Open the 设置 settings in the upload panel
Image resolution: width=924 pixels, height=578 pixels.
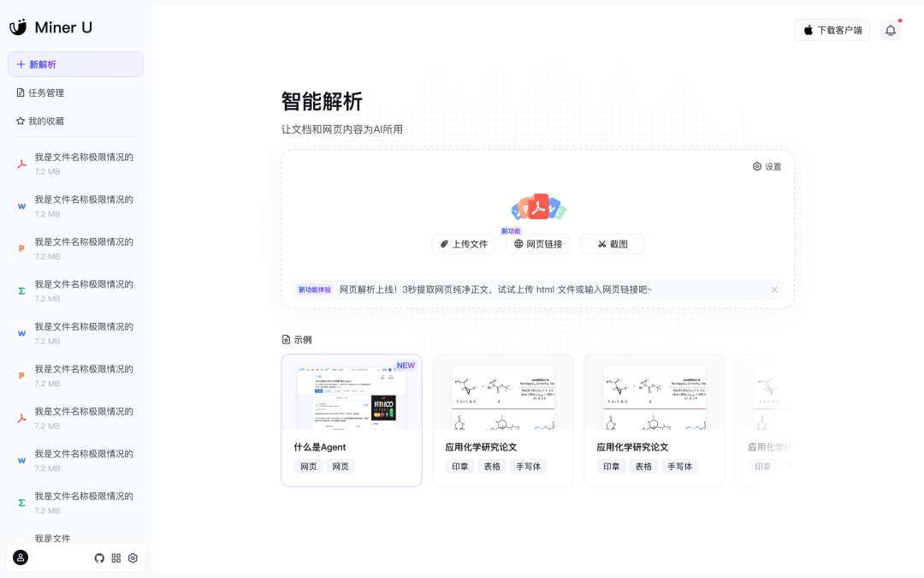(x=767, y=166)
